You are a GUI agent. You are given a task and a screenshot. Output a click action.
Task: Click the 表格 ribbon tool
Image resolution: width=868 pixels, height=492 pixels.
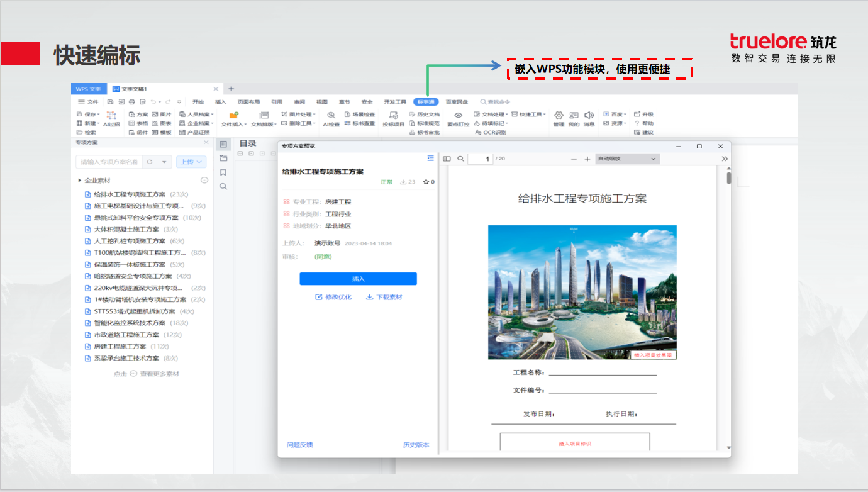click(138, 123)
